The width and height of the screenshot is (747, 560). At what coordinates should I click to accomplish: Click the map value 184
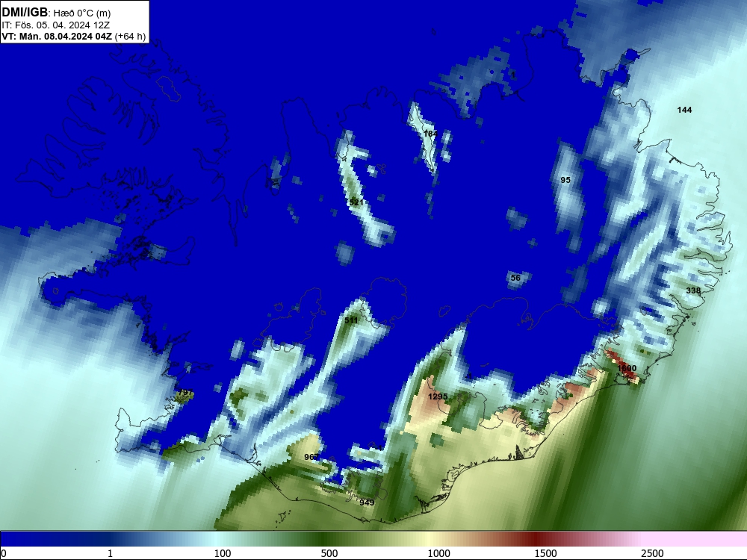pos(430,134)
